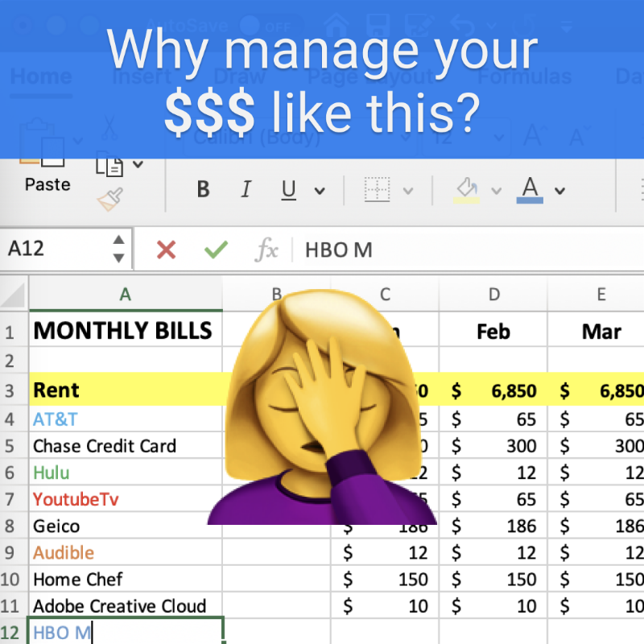This screenshot has width=644, height=644.
Task: Click the Borders icon
Action: pos(377,189)
